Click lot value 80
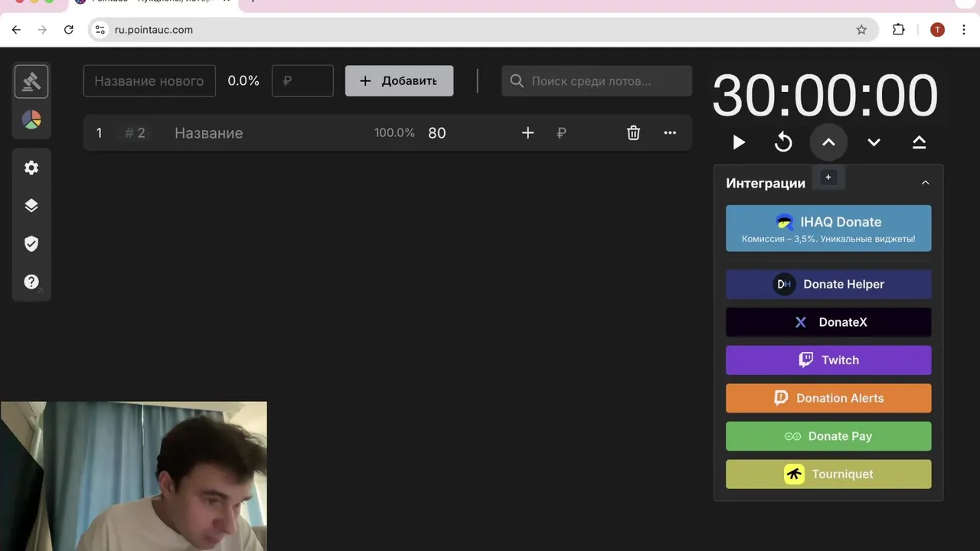 pos(437,133)
